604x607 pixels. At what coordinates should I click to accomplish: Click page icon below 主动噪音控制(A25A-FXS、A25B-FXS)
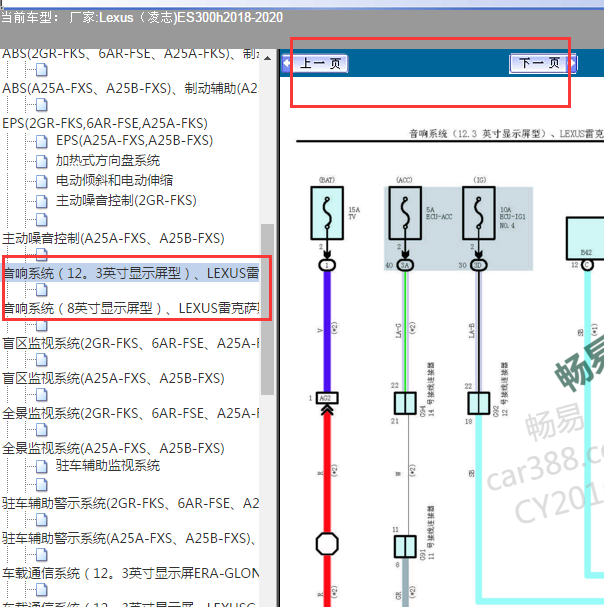41,254
